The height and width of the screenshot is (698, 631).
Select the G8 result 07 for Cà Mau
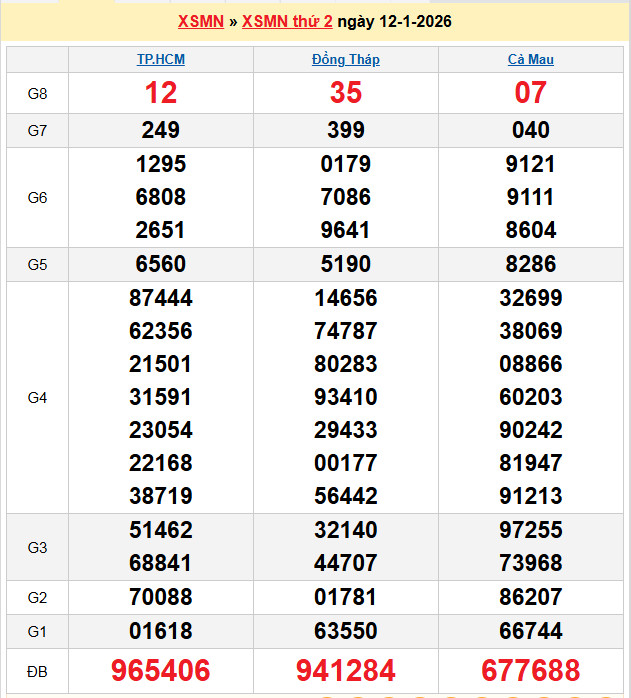click(x=530, y=93)
